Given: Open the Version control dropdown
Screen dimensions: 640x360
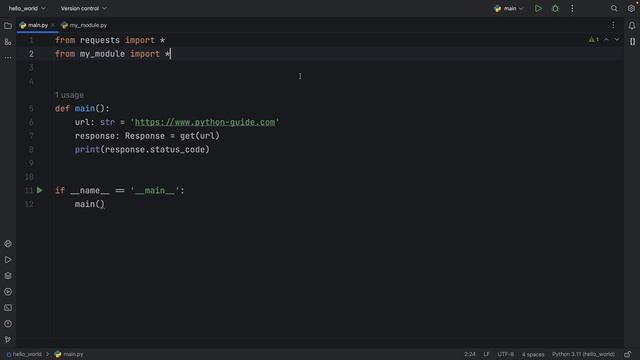Looking at the screenshot, I should pyautogui.click(x=83, y=8).
